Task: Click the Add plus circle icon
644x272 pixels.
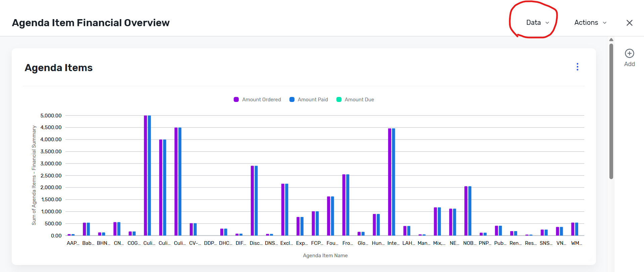Action: tap(630, 53)
